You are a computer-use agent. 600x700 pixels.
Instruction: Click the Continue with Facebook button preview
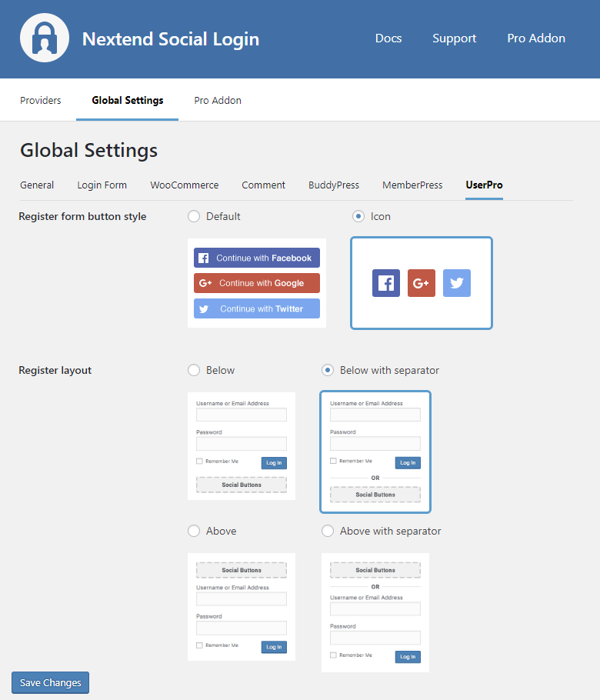257,258
